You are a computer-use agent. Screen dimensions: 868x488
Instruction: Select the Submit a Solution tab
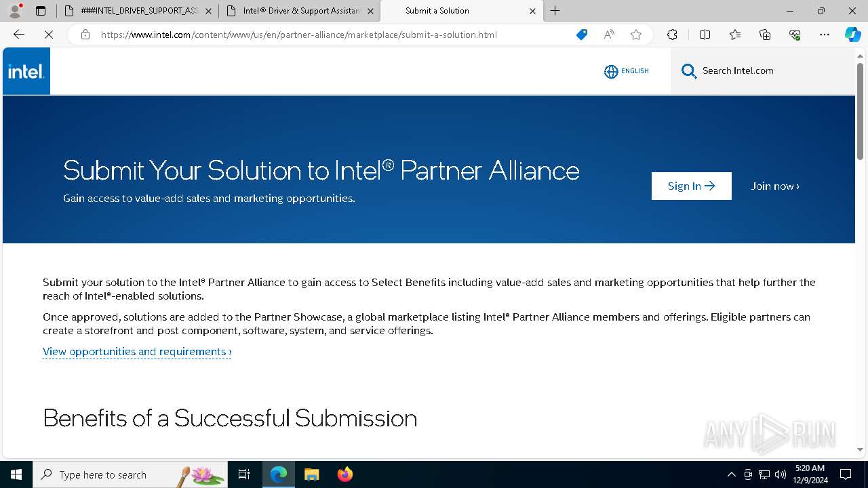coord(461,11)
